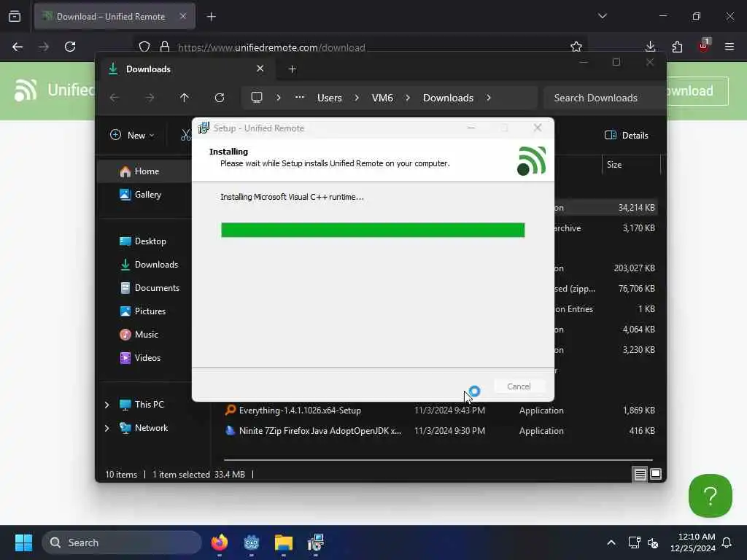Image resolution: width=747 pixels, height=560 pixels.
Task: Sort files by Size column
Action: click(631, 165)
